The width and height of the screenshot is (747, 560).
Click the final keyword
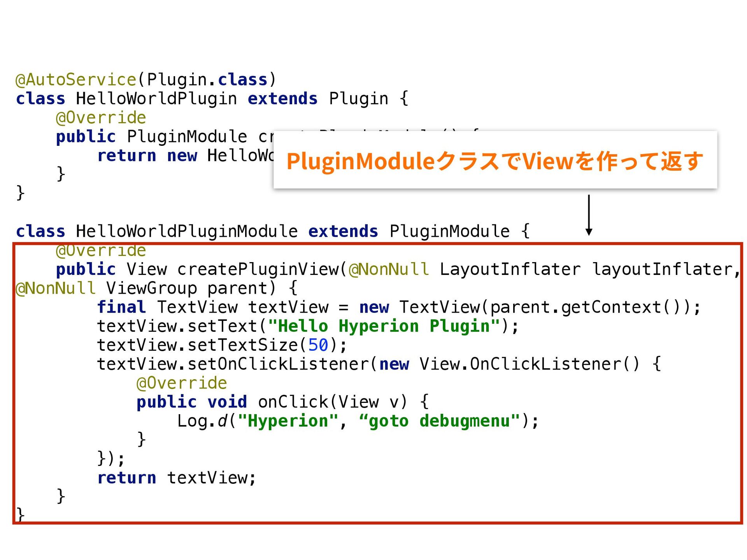(x=121, y=307)
